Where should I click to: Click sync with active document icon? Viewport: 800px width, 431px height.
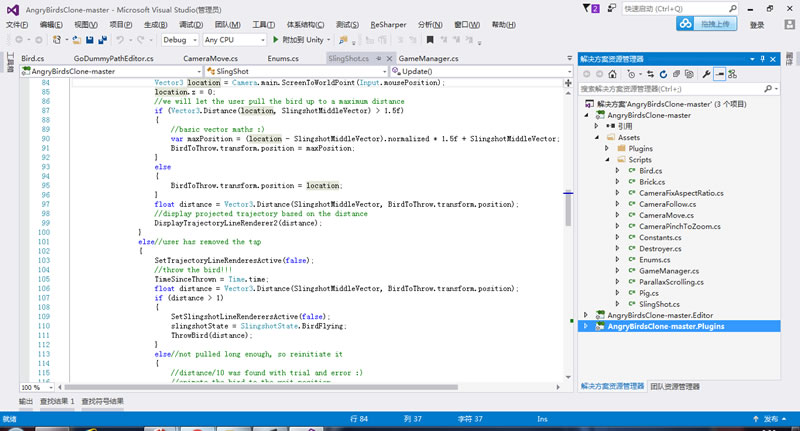tap(650, 74)
